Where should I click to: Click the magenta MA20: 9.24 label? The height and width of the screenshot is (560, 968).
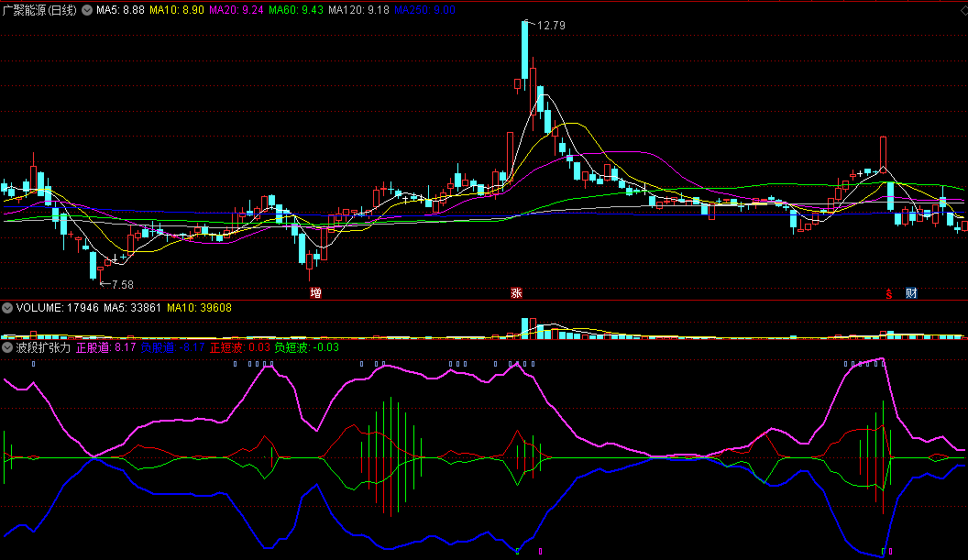(236, 10)
